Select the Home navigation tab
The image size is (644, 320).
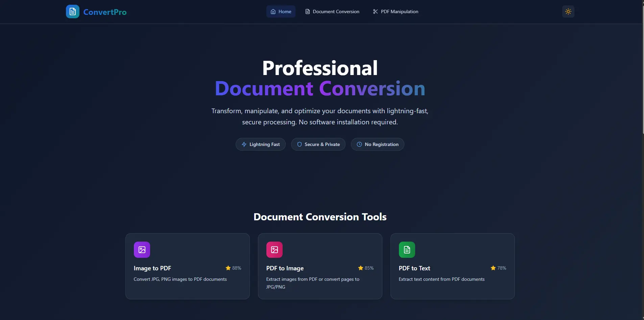point(281,11)
